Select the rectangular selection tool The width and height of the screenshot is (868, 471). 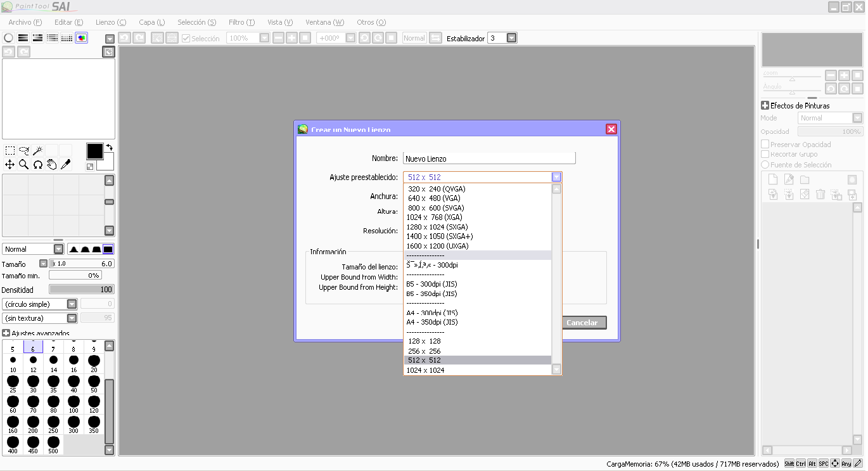[x=10, y=151]
